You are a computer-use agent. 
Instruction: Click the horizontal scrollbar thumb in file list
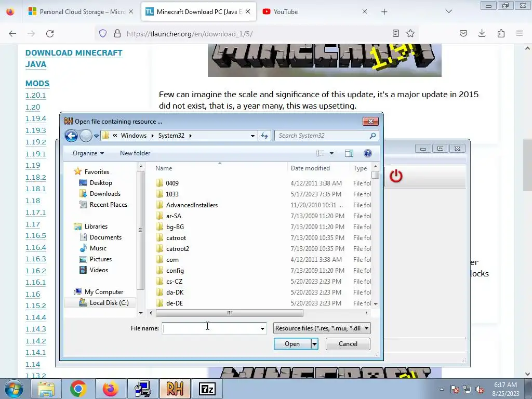click(x=229, y=313)
